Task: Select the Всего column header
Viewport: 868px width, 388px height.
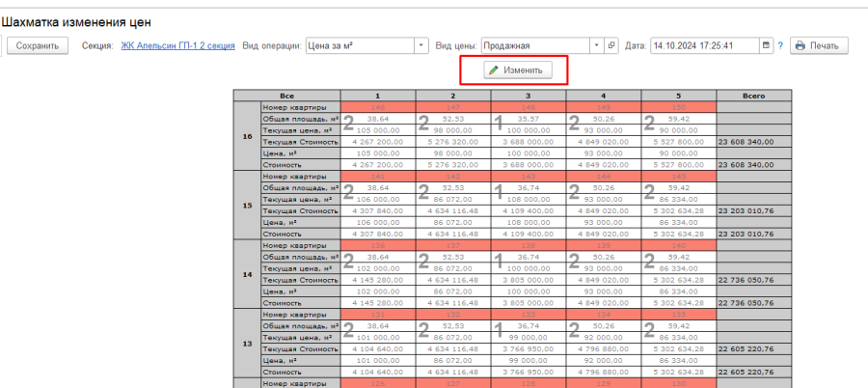Action: [x=754, y=96]
